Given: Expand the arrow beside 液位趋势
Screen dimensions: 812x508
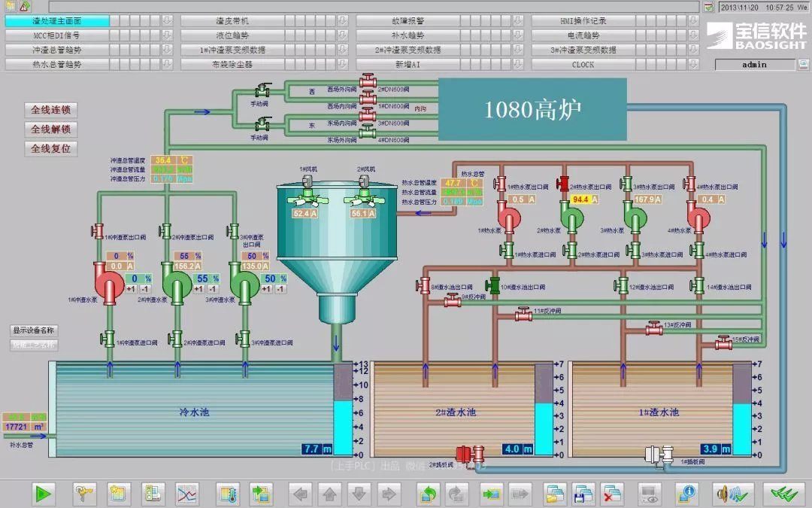Looking at the screenshot, I should [342, 35].
